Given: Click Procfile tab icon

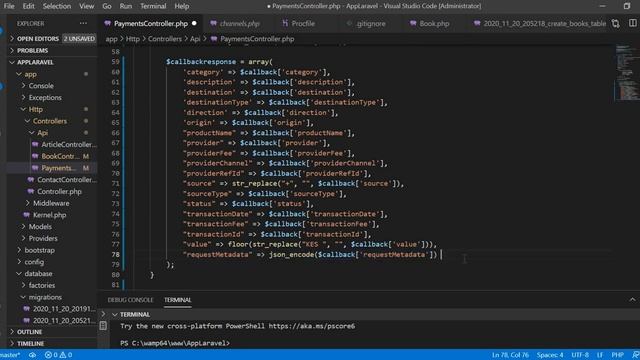Looking at the screenshot, I should (x=285, y=23).
